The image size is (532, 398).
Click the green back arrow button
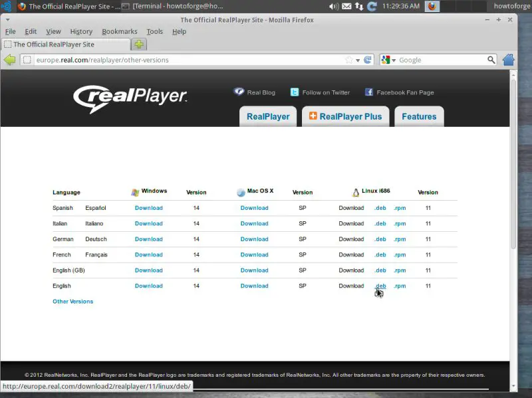[x=9, y=60]
